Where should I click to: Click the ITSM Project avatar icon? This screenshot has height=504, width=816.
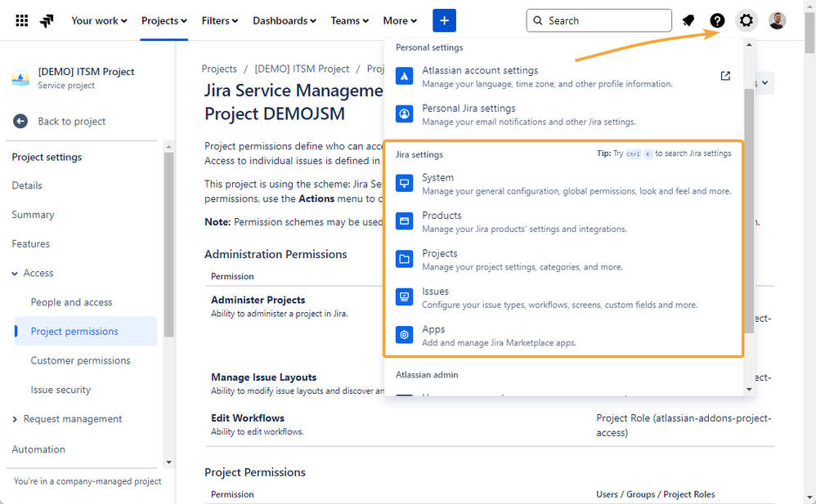(x=20, y=78)
